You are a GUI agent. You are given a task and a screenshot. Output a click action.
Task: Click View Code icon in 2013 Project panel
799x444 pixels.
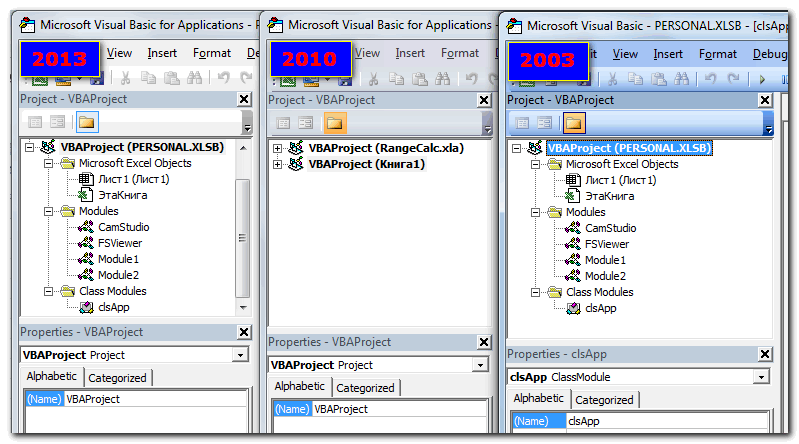pos(35,122)
